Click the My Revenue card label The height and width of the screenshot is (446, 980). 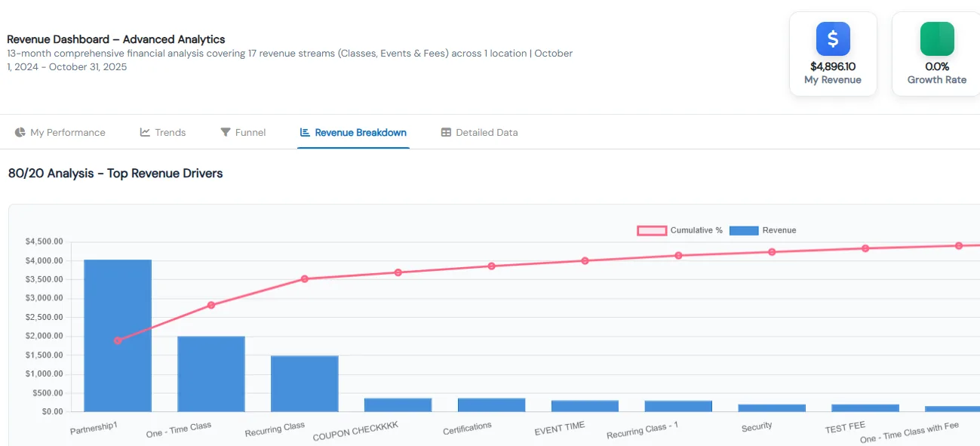833,80
